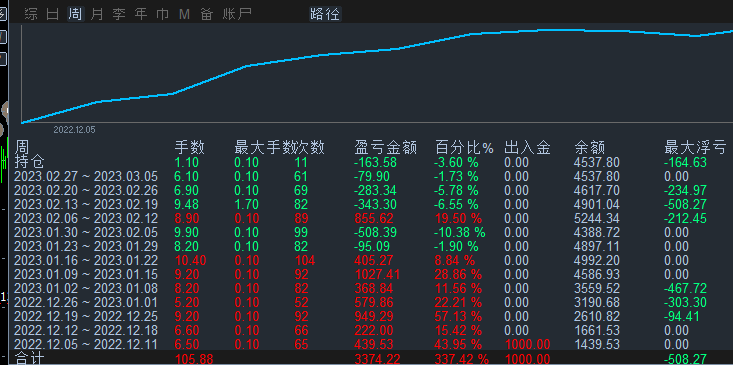Click the 出入金 column header
Image resolution: width=733 pixels, height=365 pixels.
click(x=527, y=148)
